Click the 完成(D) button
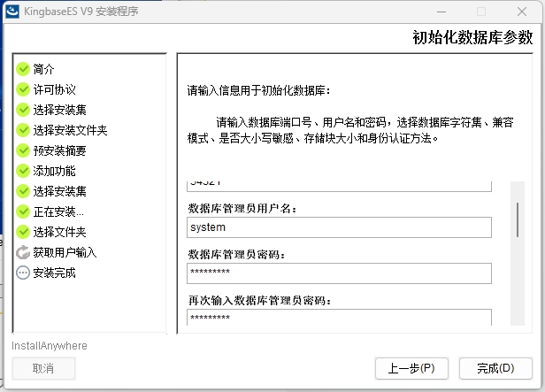The height and width of the screenshot is (392, 545). click(x=495, y=368)
